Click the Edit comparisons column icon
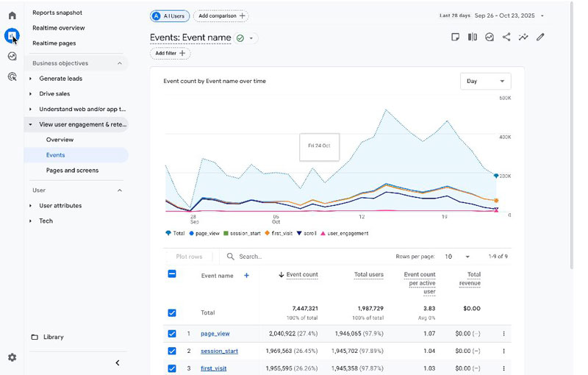The image size is (588, 375). click(x=473, y=37)
